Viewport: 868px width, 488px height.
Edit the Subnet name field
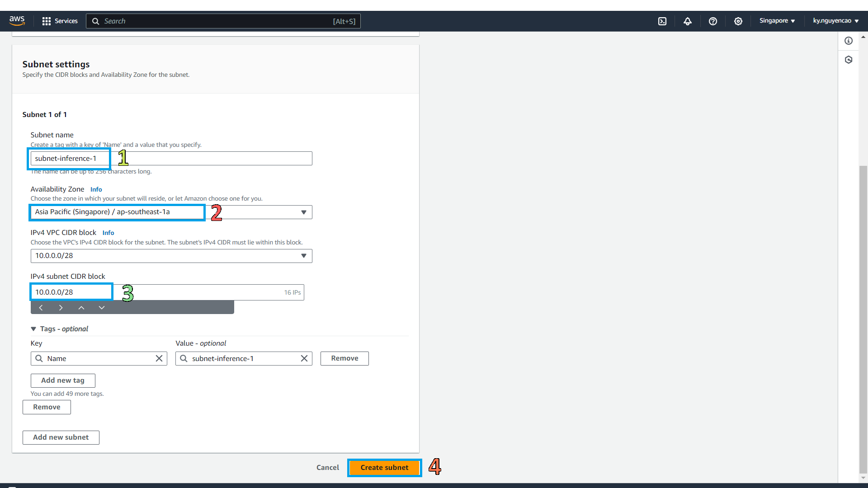coord(171,159)
